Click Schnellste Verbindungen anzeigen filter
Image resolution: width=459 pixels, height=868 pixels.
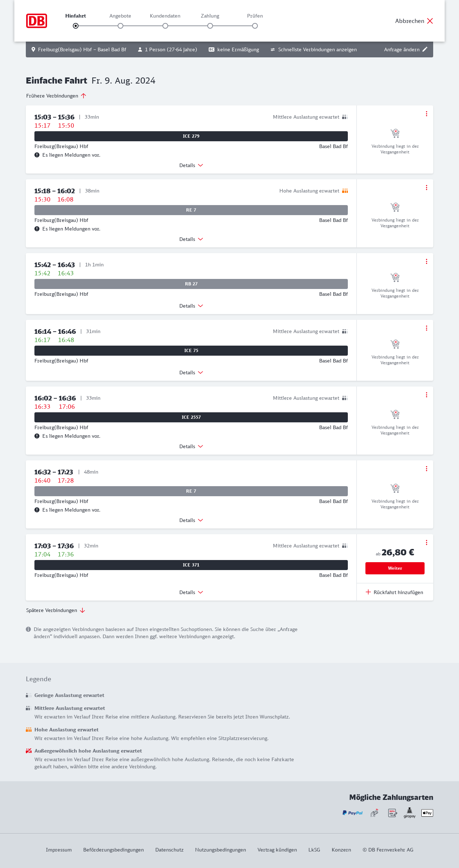click(x=314, y=49)
